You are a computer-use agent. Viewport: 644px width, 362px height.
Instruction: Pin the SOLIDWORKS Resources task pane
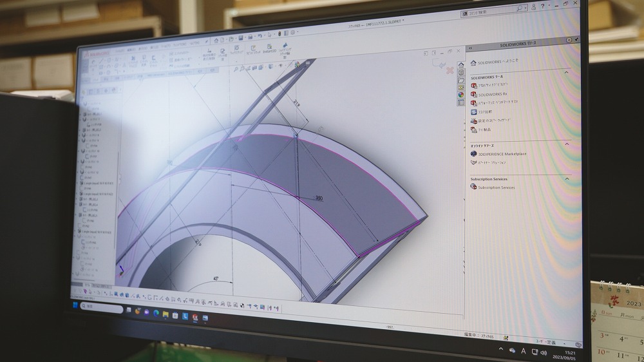coord(576,39)
